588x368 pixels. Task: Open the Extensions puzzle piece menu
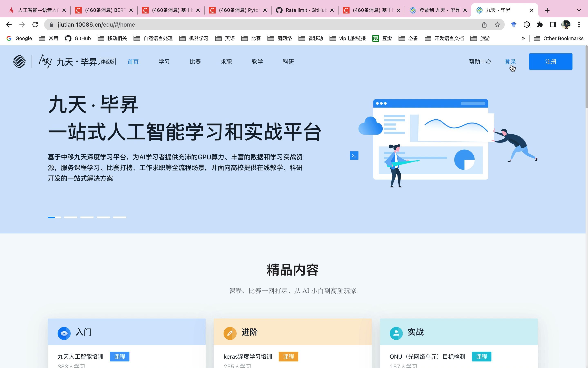(540, 25)
